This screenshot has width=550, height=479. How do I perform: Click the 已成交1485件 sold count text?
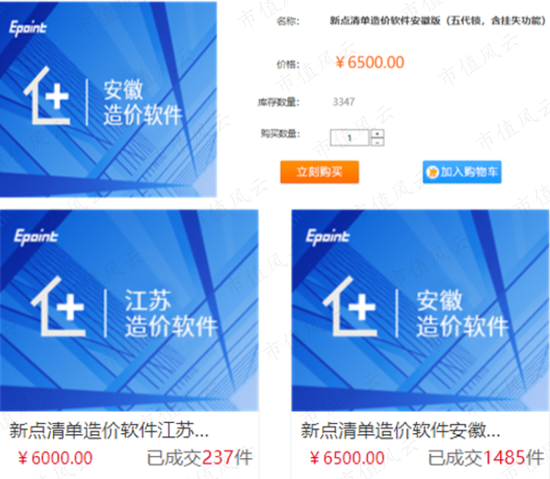(486, 458)
